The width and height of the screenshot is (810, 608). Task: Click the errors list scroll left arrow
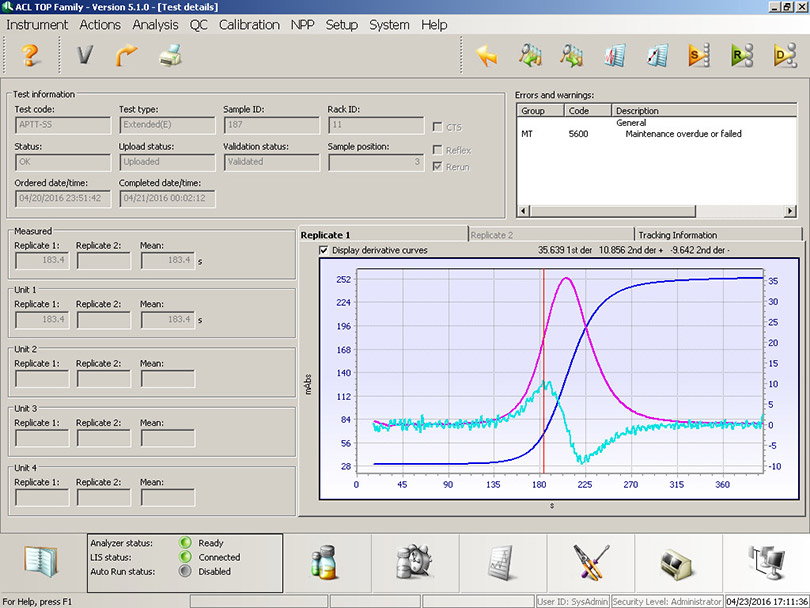[523, 211]
